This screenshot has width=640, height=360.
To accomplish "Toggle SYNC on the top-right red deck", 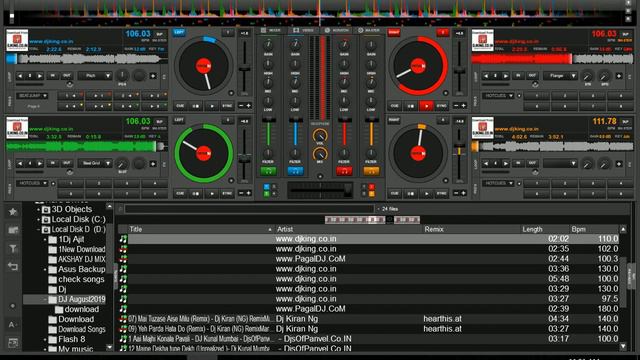I will coord(442,106).
